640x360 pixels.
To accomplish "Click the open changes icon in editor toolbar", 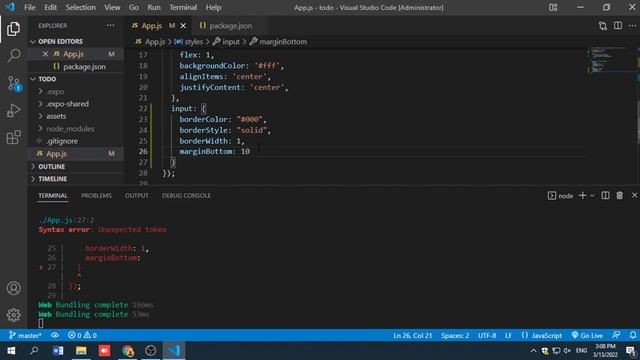I will point(603,26).
